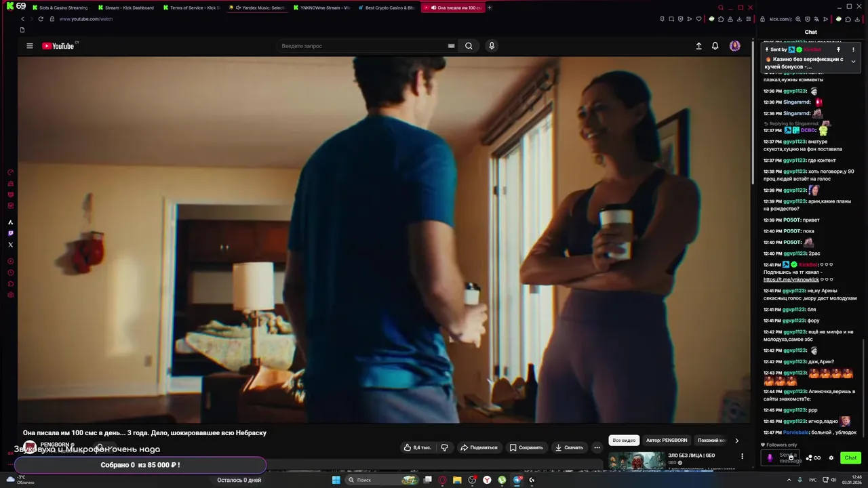This screenshot has height=488, width=868.
Task: Open ЗЛО БЕЗ ЛИЦА recommended video thumbnail
Action: click(637, 461)
